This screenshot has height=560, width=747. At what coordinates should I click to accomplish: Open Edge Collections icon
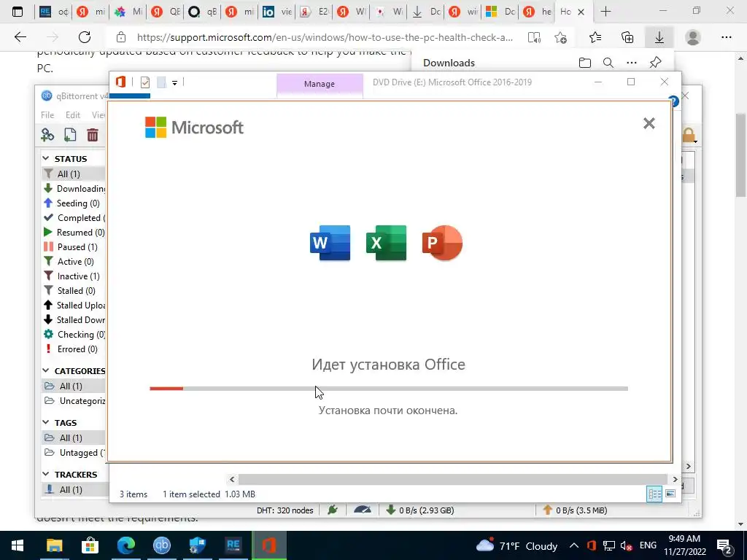pos(627,37)
